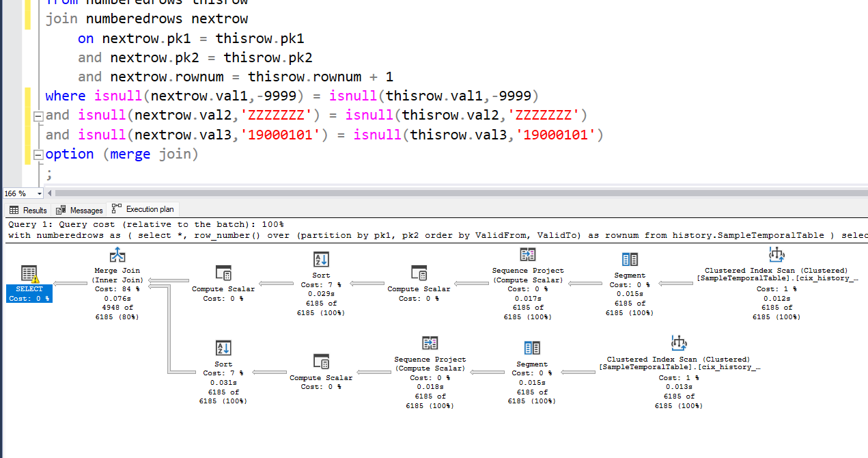Screen dimensions: 868x458
Task: Open the Messages tab
Action: point(80,210)
